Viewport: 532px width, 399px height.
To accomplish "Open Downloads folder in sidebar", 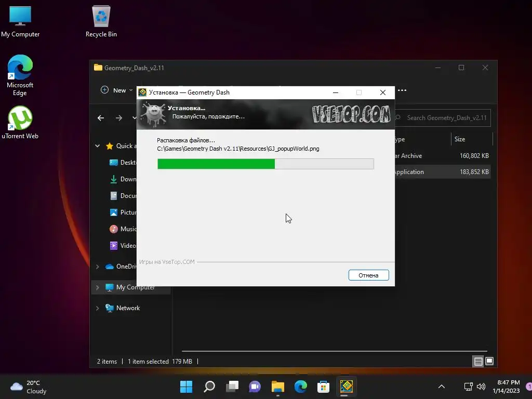I will pos(123,179).
